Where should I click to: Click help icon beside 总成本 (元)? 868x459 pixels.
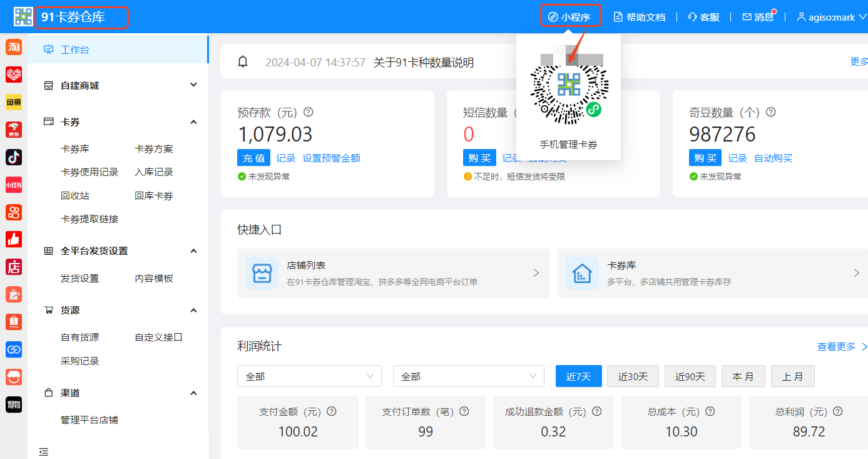tap(710, 411)
